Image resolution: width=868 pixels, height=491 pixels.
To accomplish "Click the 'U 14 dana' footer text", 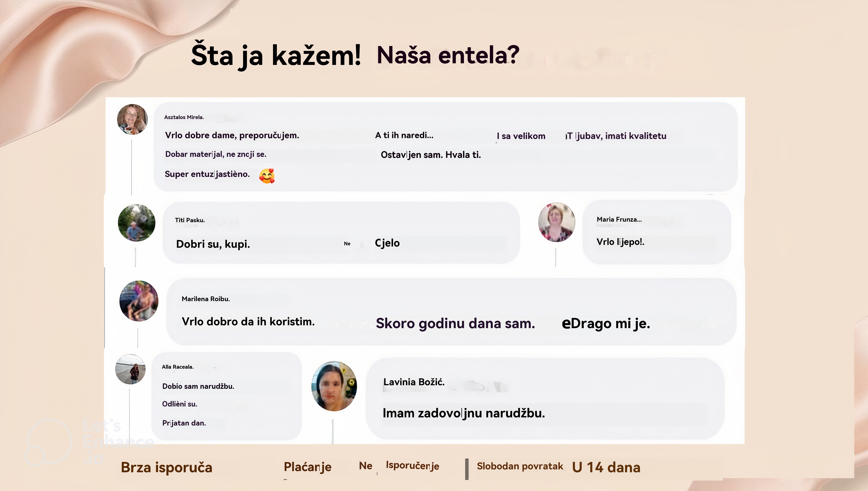I will [x=606, y=467].
